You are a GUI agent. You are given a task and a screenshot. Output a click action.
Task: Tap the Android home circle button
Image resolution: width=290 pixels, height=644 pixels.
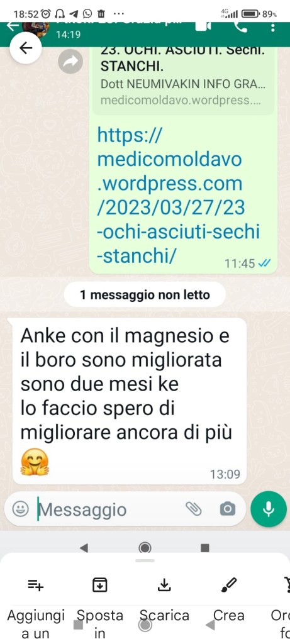[x=145, y=548]
